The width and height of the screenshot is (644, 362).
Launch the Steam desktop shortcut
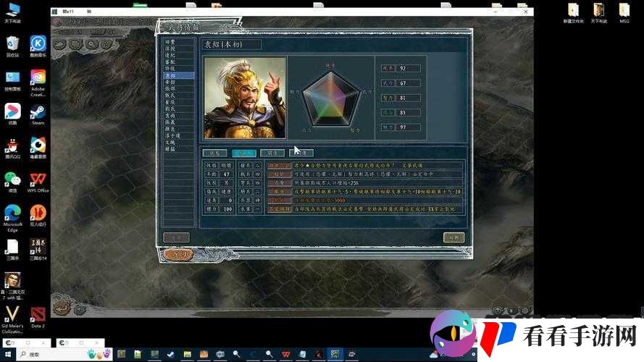click(38, 114)
